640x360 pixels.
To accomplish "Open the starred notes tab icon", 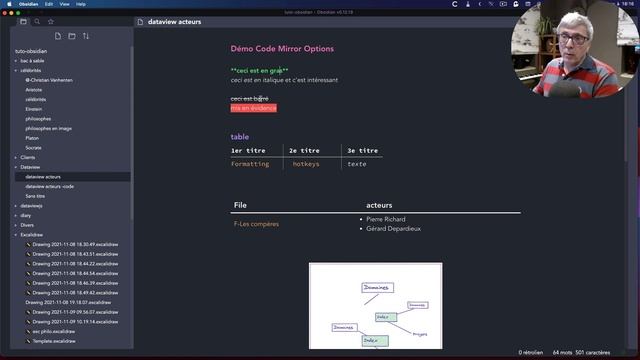I will (x=51, y=22).
